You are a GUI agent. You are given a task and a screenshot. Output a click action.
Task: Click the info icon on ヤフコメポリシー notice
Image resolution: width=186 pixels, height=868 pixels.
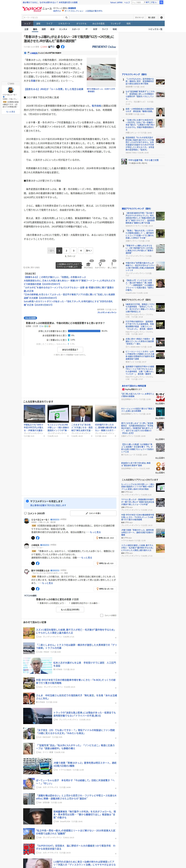click(x=27, y=501)
